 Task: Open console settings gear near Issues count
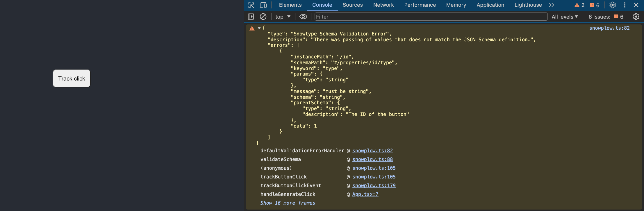coord(636,17)
